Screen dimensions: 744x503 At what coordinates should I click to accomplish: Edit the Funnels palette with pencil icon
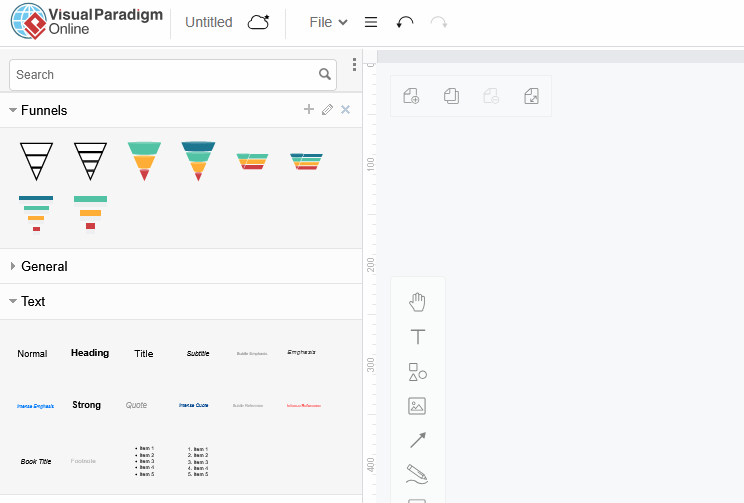pos(327,110)
